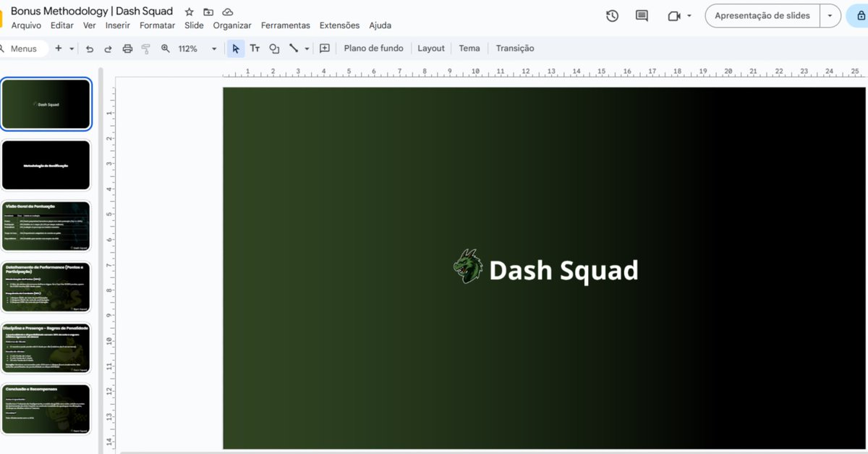
Task: Open the comments panel
Action: click(641, 15)
